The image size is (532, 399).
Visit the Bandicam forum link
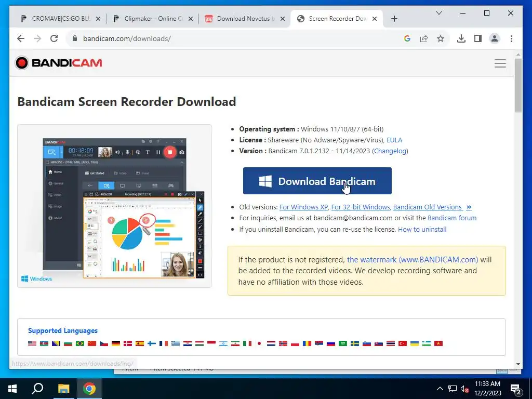pos(452,218)
